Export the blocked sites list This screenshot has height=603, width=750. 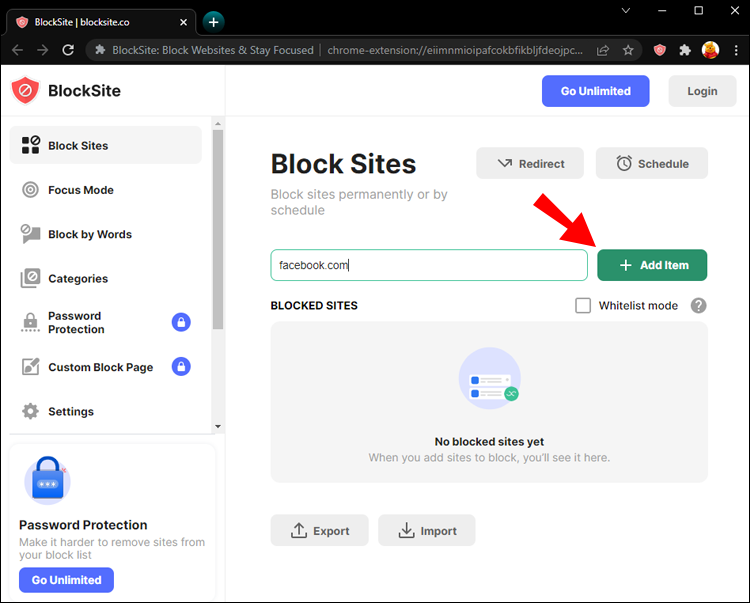point(320,530)
